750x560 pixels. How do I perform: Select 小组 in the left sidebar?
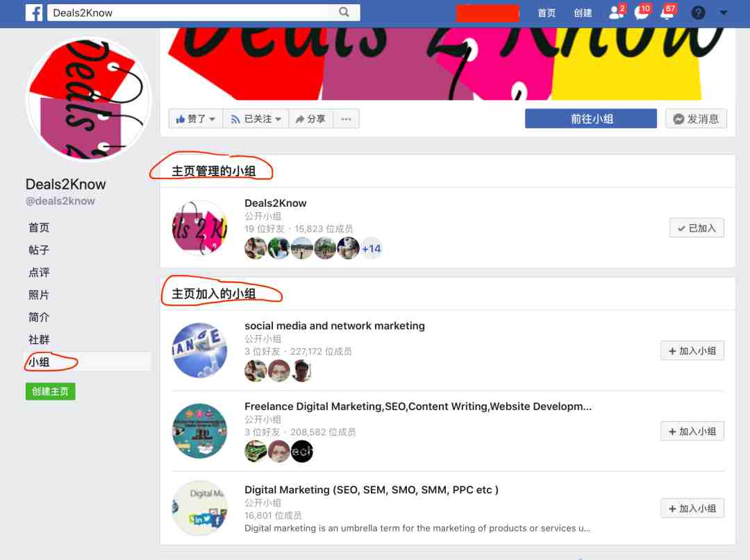[87, 362]
